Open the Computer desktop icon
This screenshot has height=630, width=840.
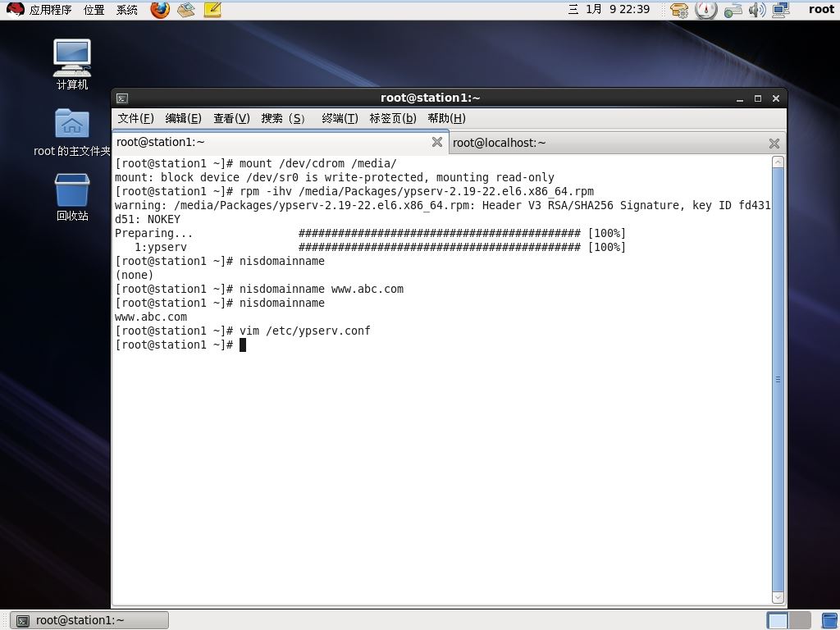point(72,64)
